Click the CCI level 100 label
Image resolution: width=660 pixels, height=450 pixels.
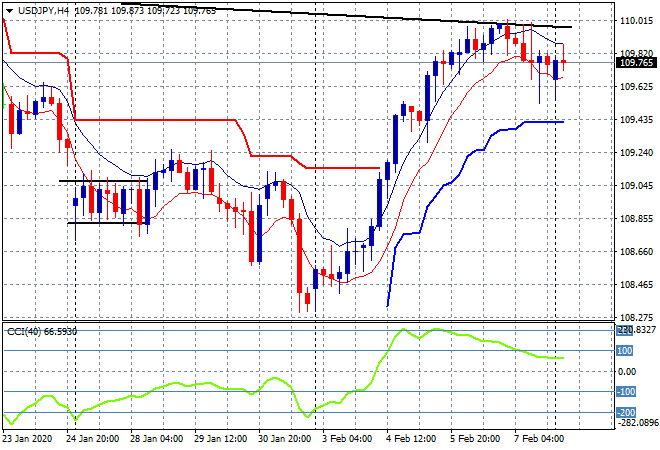tap(624, 351)
